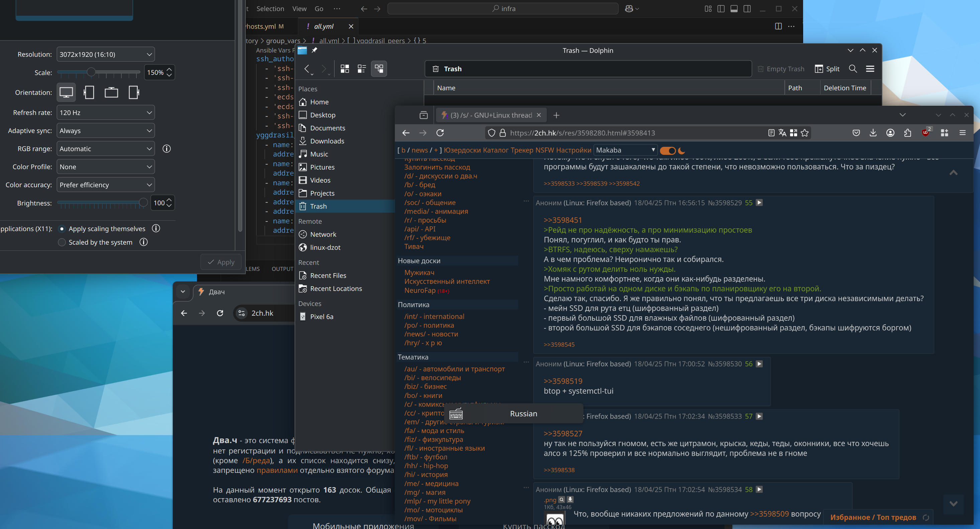Reload the 2ch.hk thread page
Image resolution: width=980 pixels, height=529 pixels.
(x=440, y=133)
